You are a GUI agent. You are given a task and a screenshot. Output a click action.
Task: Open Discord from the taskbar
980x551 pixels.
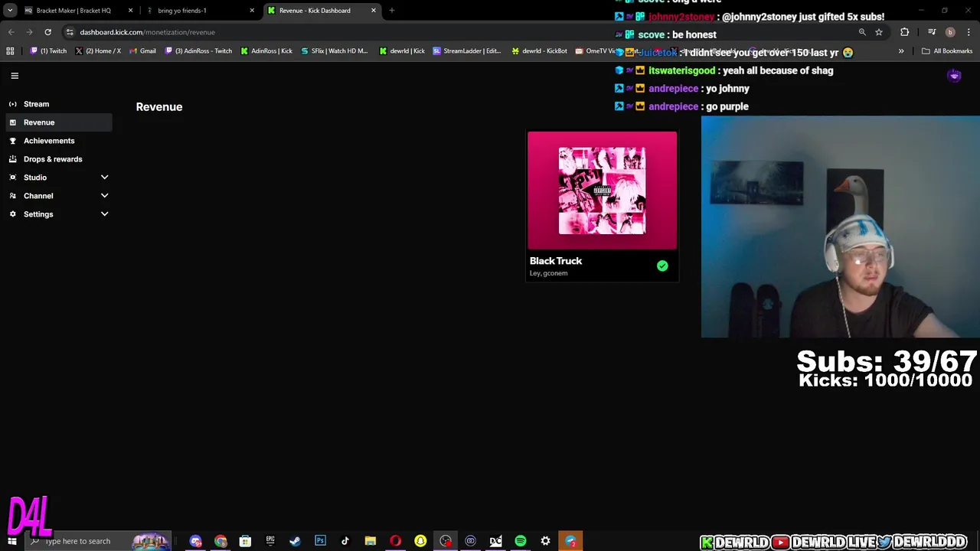pos(195,541)
